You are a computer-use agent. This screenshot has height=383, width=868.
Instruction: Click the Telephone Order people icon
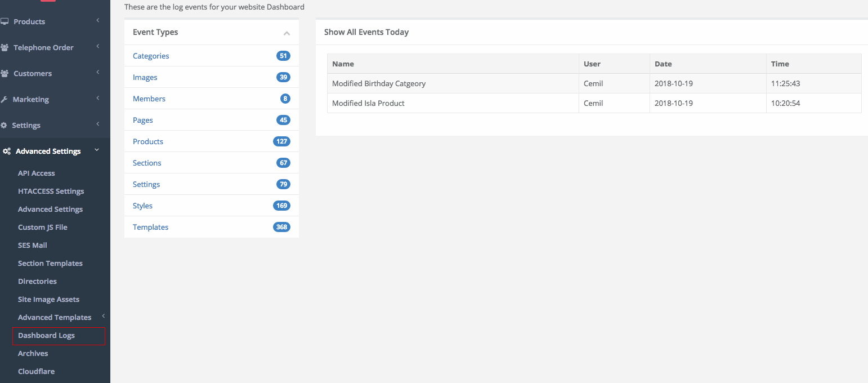(x=5, y=47)
